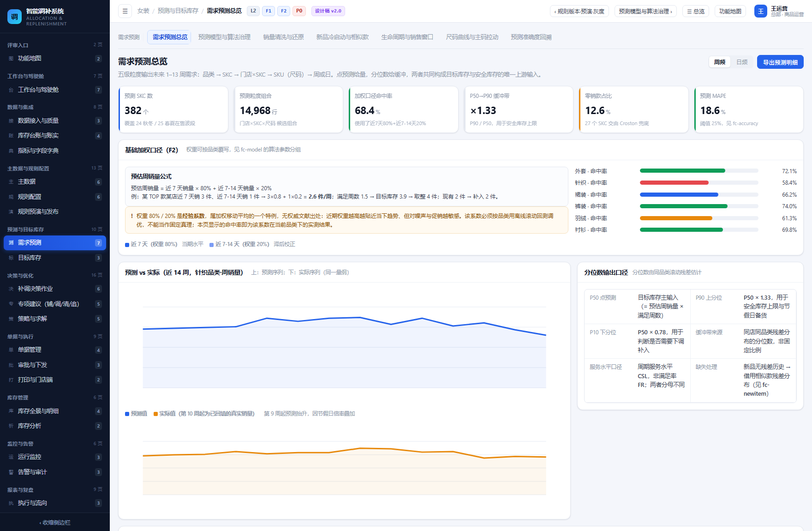812x531 pixels.
Task: Open 规则版本·预演·灰度 dropdown
Action: click(579, 11)
